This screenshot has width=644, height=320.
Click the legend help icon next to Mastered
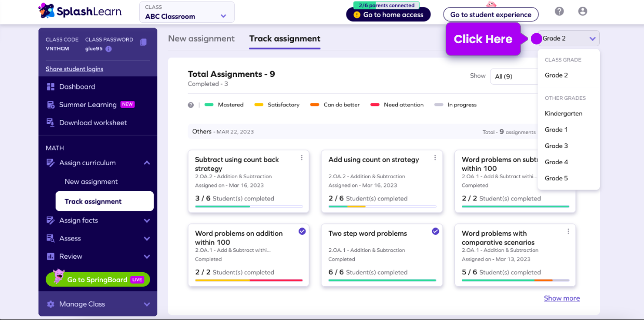(x=191, y=105)
